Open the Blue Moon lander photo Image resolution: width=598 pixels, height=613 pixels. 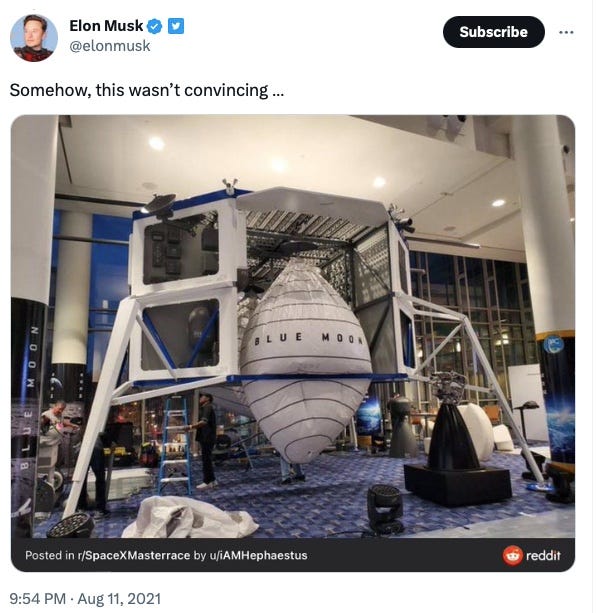click(x=293, y=327)
